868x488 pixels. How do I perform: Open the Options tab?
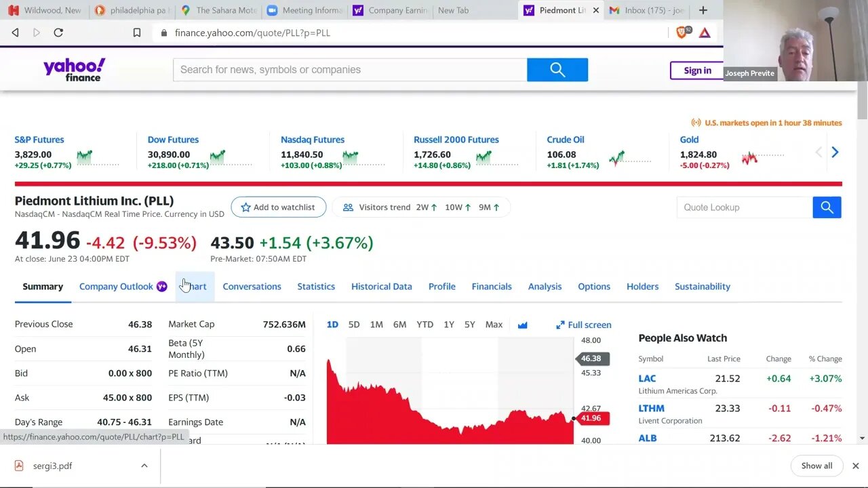(x=594, y=287)
